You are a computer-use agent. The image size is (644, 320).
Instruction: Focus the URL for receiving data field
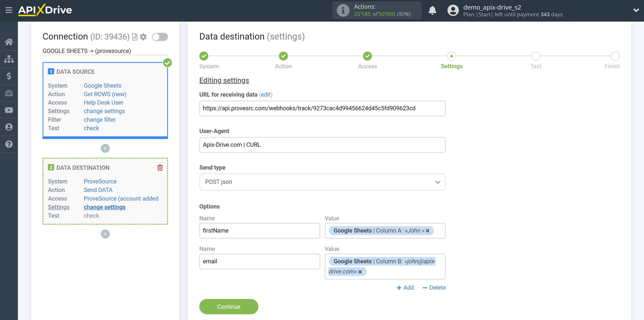[x=322, y=108]
